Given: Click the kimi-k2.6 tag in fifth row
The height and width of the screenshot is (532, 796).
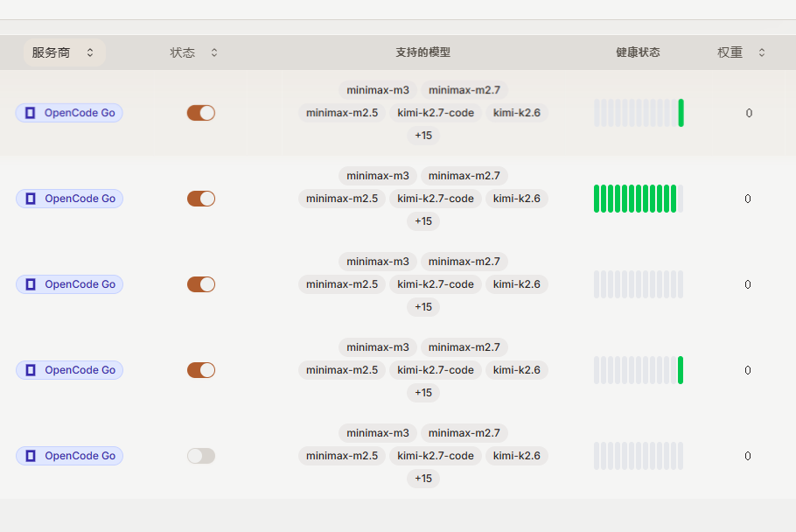Looking at the screenshot, I should tap(517, 456).
